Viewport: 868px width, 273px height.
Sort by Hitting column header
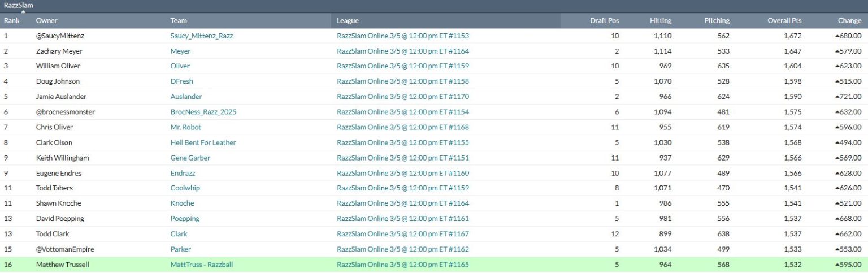click(660, 20)
